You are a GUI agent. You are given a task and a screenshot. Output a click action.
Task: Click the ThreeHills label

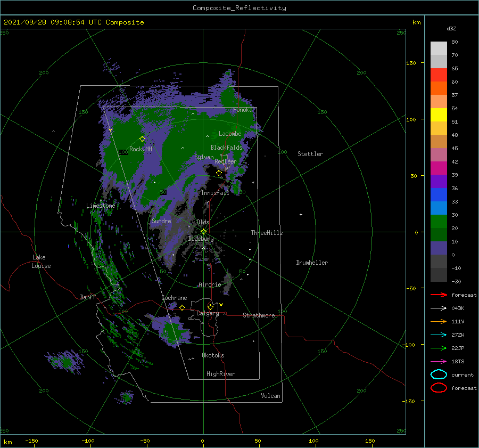(x=267, y=233)
